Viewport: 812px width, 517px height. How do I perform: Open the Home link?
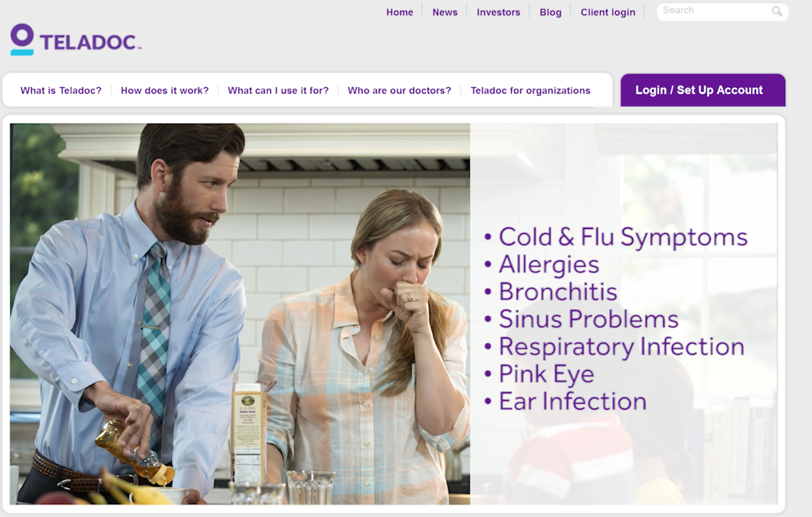coord(400,13)
